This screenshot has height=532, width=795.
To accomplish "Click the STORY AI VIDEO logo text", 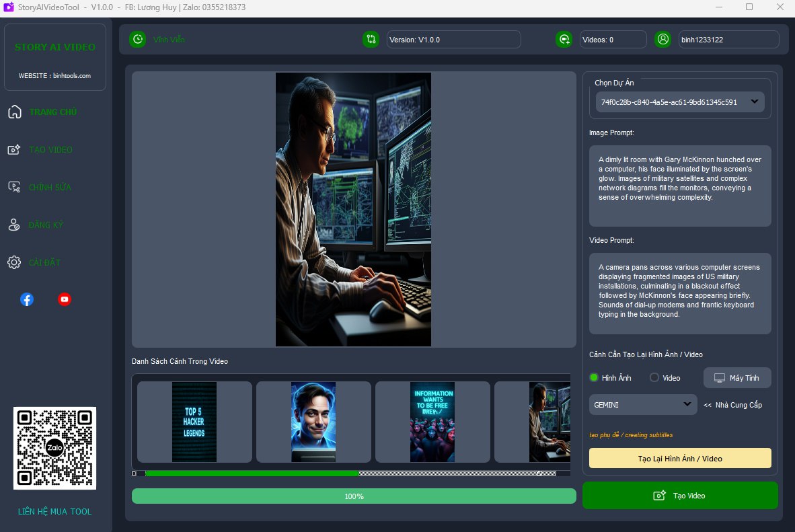I will coord(54,47).
